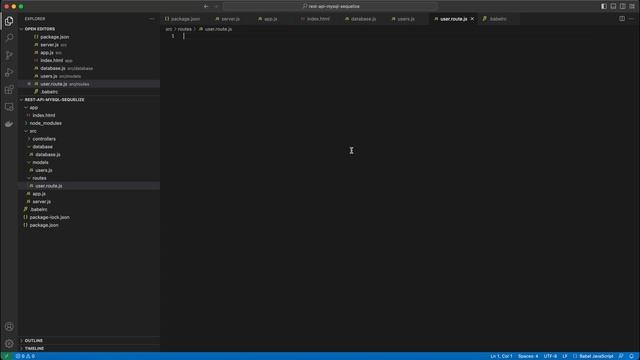The height and width of the screenshot is (360, 640).
Task: Open the Search view in activity bar
Action: coord(9,38)
